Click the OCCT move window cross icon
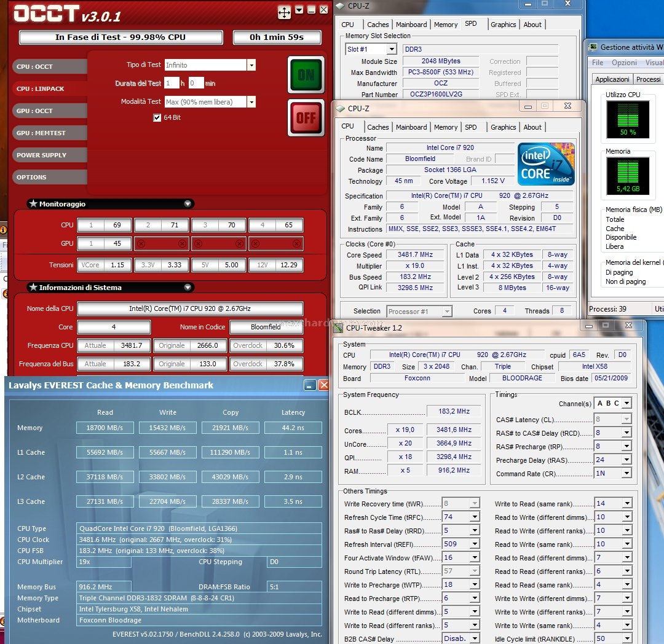 pyautogui.click(x=284, y=12)
